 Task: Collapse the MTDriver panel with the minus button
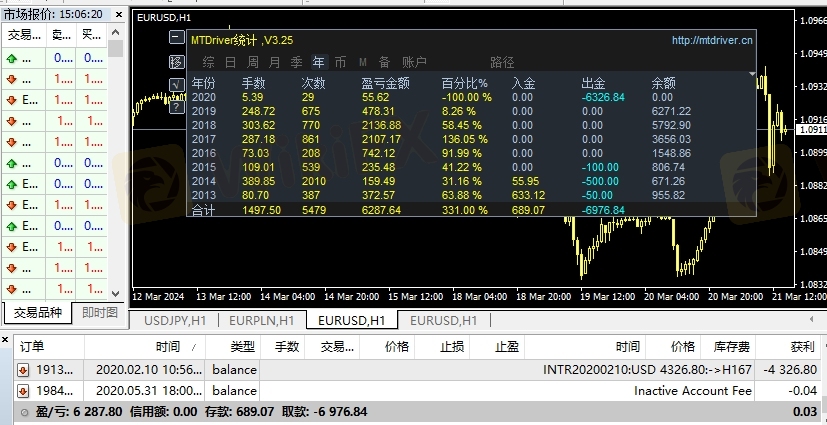click(177, 37)
